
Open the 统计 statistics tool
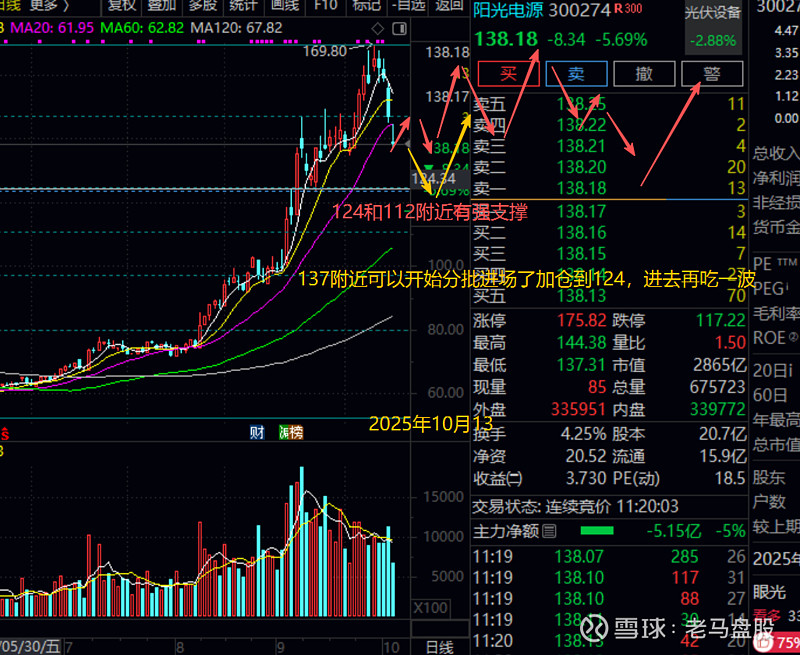[243, 5]
